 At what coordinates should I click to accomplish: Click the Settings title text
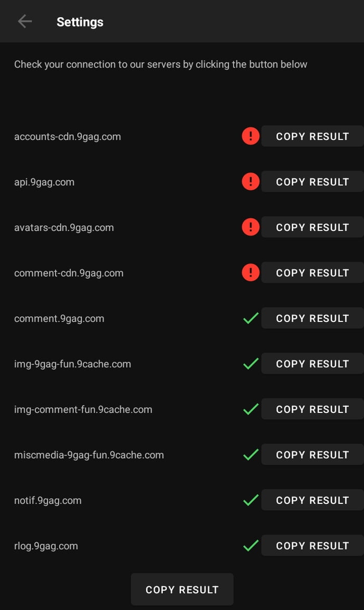80,21
